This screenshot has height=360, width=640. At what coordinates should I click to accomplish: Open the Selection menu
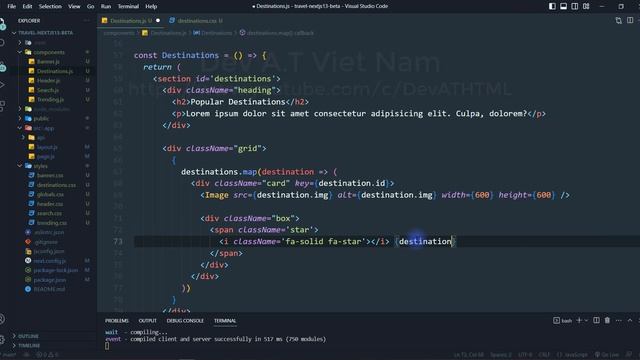[x=50, y=6]
